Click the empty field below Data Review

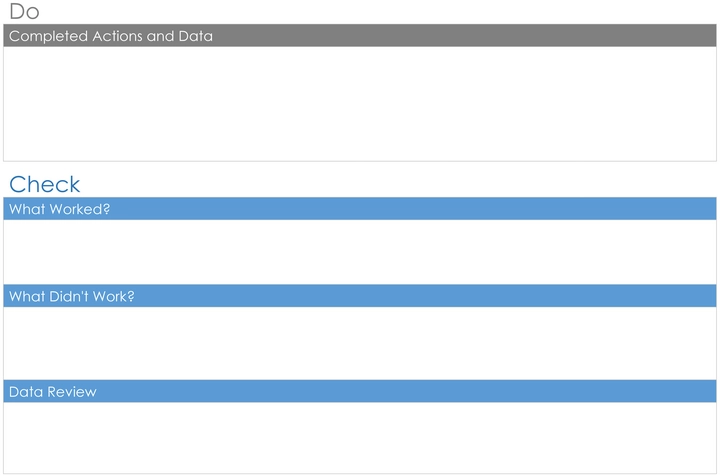[360, 438]
